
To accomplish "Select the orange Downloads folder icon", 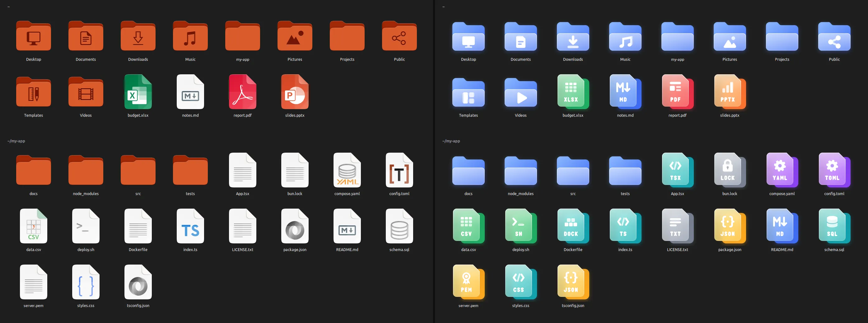I will [138, 36].
